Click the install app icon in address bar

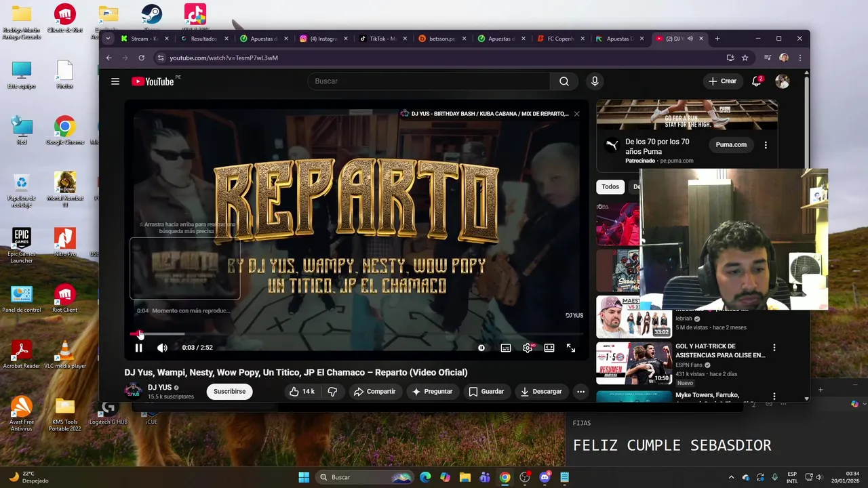point(730,58)
